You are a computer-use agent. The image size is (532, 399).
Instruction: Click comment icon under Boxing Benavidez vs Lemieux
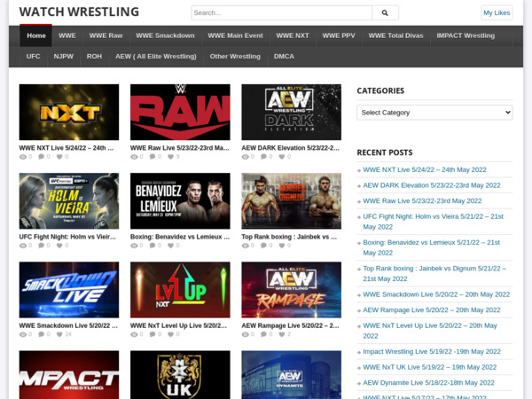tap(153, 246)
